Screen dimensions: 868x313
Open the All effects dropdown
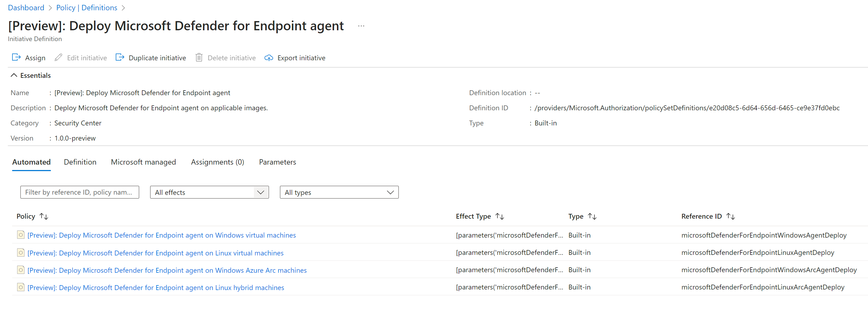point(209,192)
